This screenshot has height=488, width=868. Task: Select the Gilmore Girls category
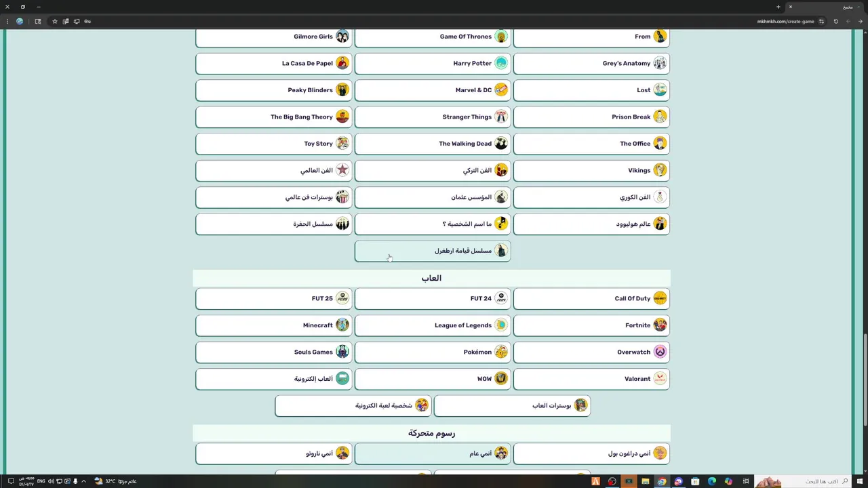(x=273, y=37)
